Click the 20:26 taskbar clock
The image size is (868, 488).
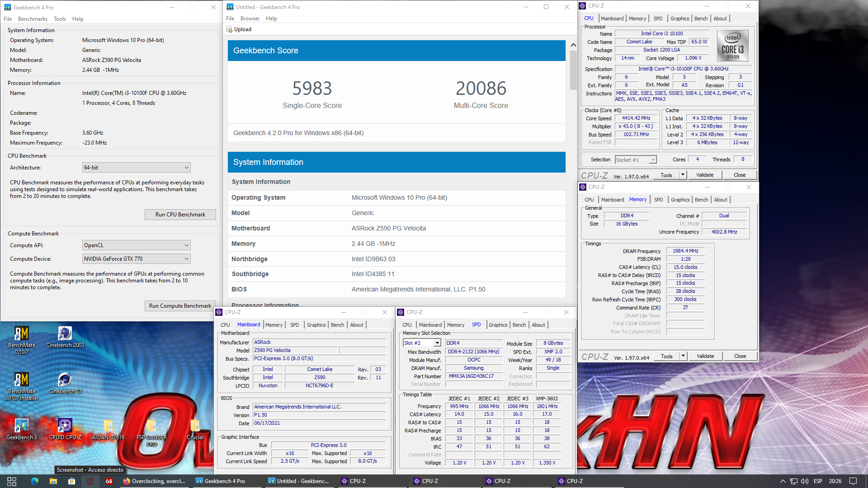click(x=835, y=481)
